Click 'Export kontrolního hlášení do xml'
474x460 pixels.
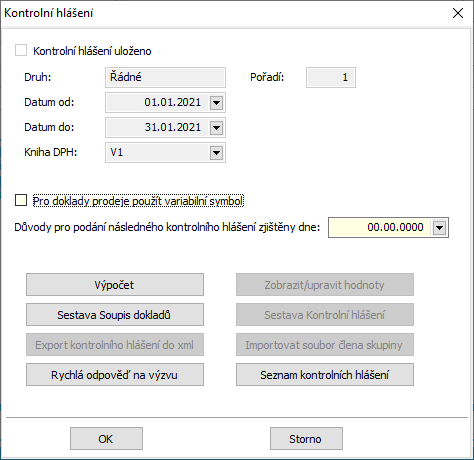[x=115, y=345]
